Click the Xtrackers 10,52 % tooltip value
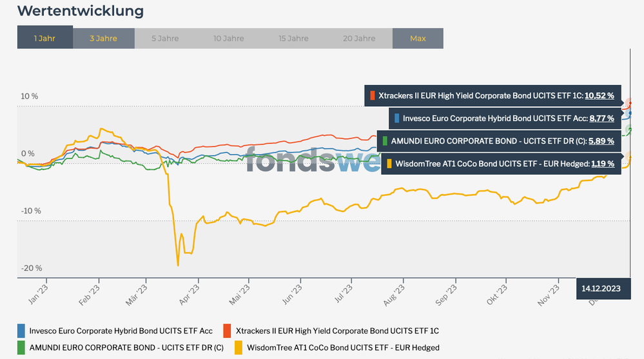The image size is (644, 359). [599, 96]
